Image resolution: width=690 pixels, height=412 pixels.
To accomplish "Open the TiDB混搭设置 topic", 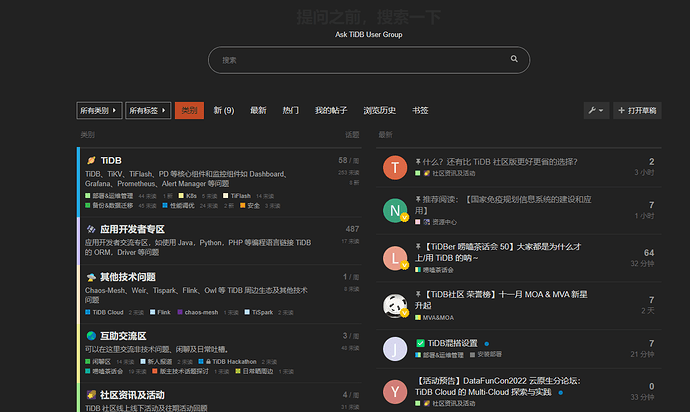I will (x=453, y=343).
